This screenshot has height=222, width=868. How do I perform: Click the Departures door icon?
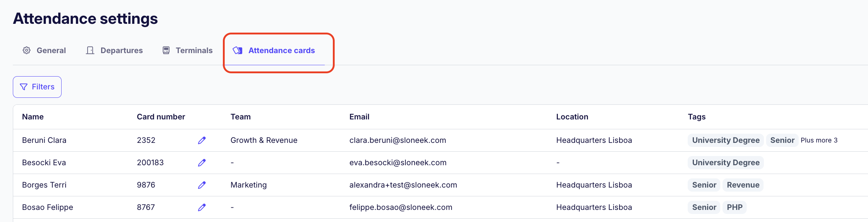[x=90, y=51]
